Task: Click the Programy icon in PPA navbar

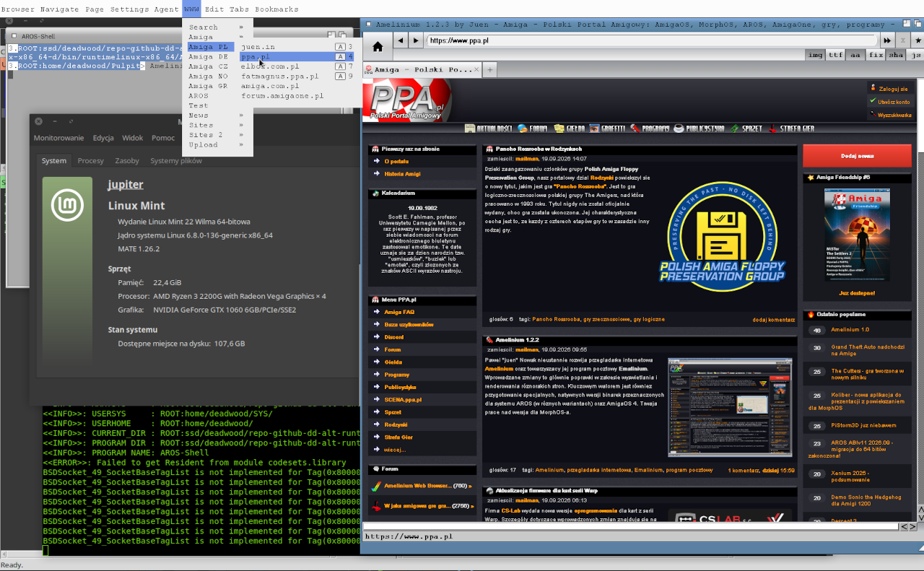Action: [x=635, y=128]
